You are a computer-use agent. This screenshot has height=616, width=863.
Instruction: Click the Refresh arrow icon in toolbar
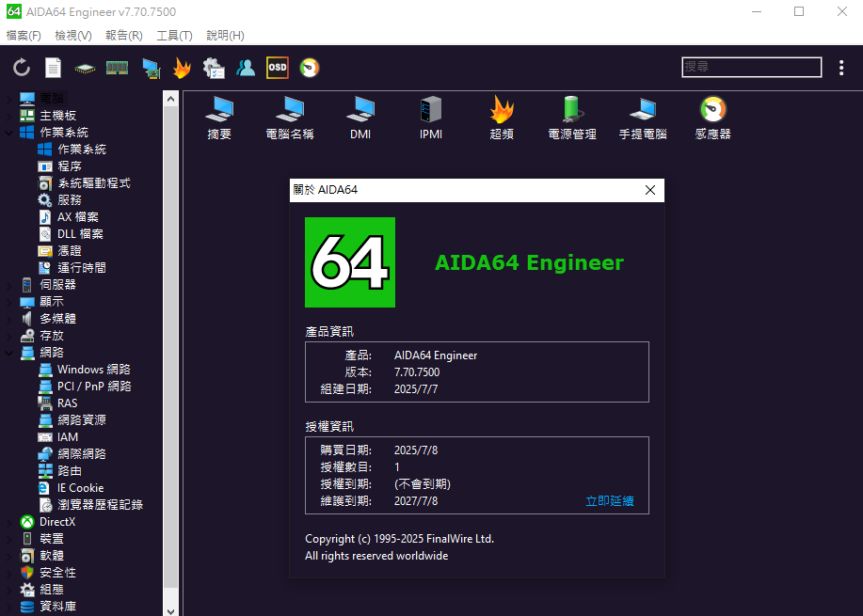22,68
